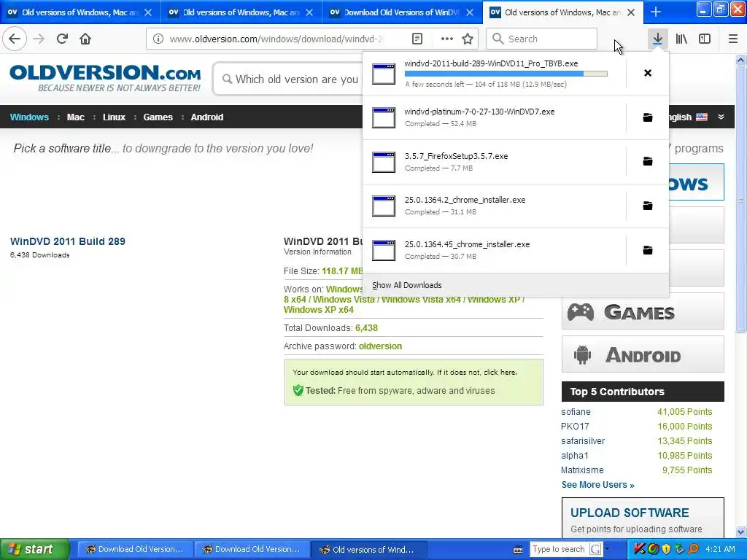
Task: Open containing folder for 25.0.1364.2_chrome_installer.exe
Action: 648,206
